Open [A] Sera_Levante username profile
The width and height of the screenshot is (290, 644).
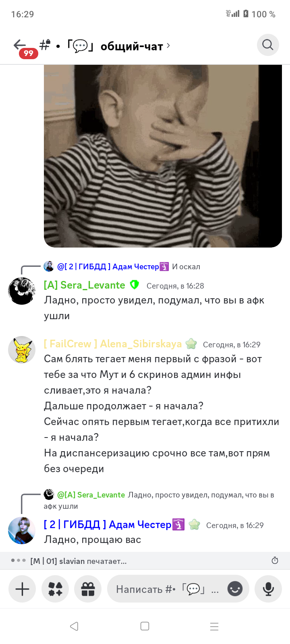coord(84,285)
